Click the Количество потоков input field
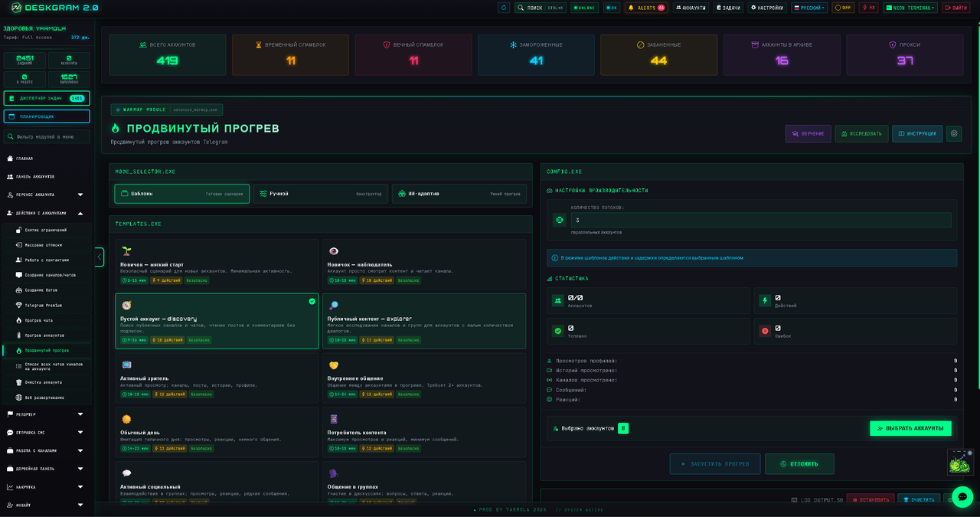 coord(761,220)
